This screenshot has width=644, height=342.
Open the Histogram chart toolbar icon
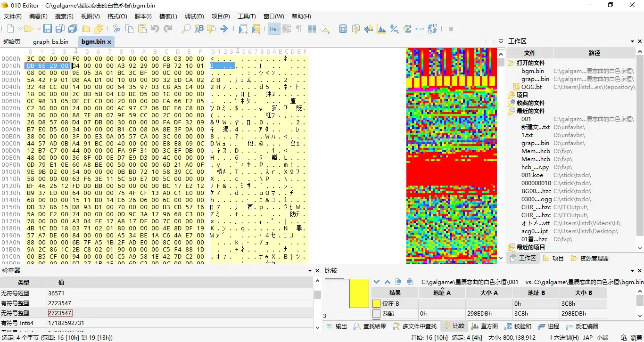[381, 29]
